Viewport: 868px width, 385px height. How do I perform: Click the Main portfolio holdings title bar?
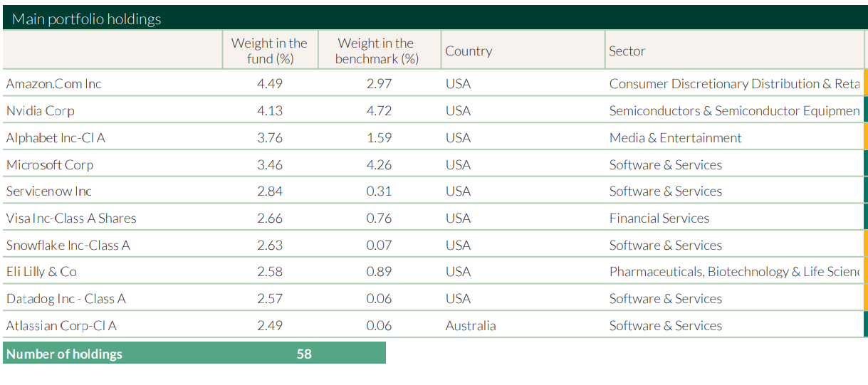87,19
